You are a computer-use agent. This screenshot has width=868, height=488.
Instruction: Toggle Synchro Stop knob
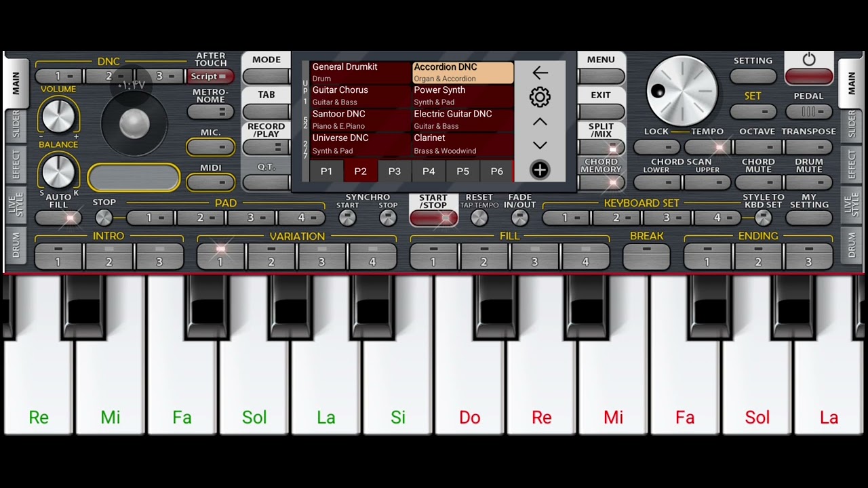(x=388, y=218)
